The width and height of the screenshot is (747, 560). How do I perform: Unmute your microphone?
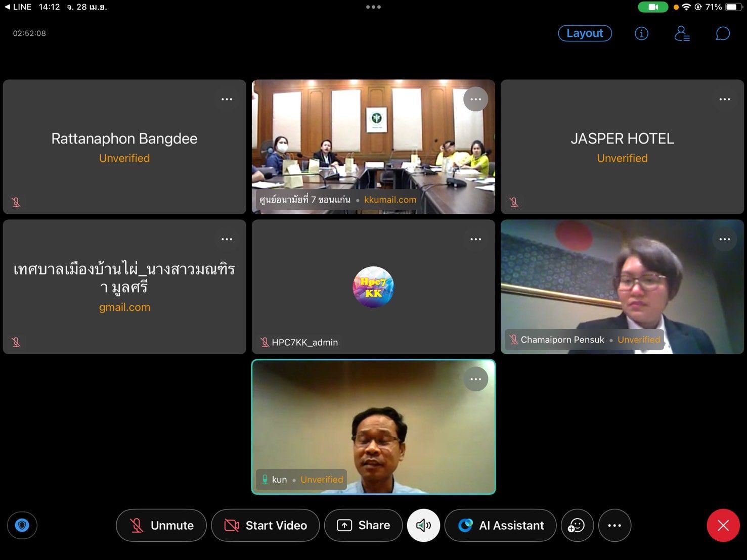coord(161,526)
